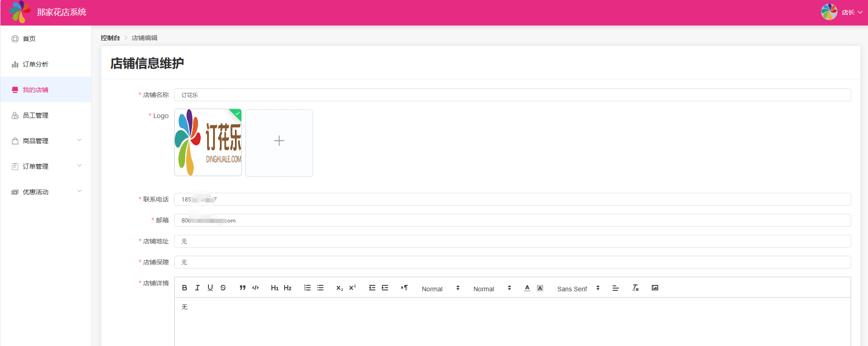The height and width of the screenshot is (346, 868).
Task: Open the 店长 user dropdown menu
Action: [851, 12]
